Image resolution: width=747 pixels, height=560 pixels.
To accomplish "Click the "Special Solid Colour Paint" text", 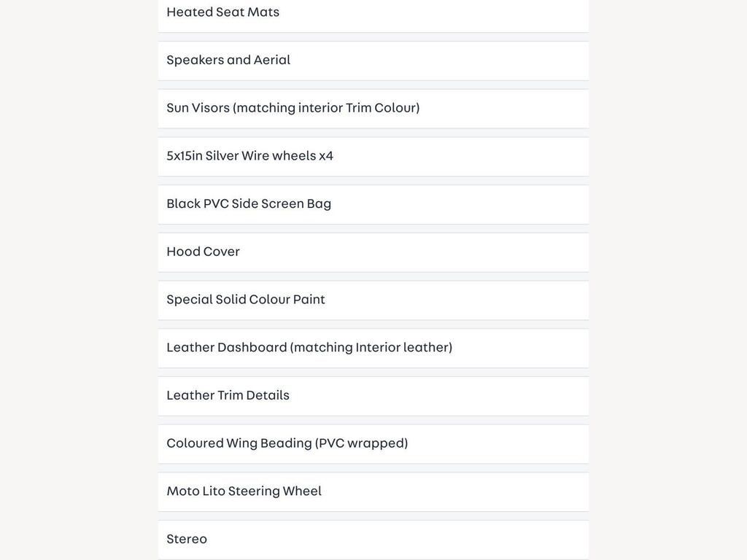I will pos(246,300).
